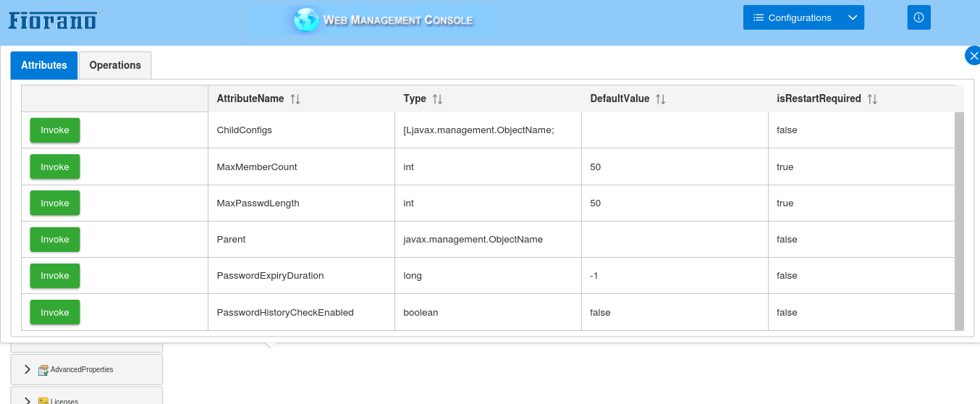Invoke the MaxMemberCount attribute
980x404 pixels.
click(55, 167)
